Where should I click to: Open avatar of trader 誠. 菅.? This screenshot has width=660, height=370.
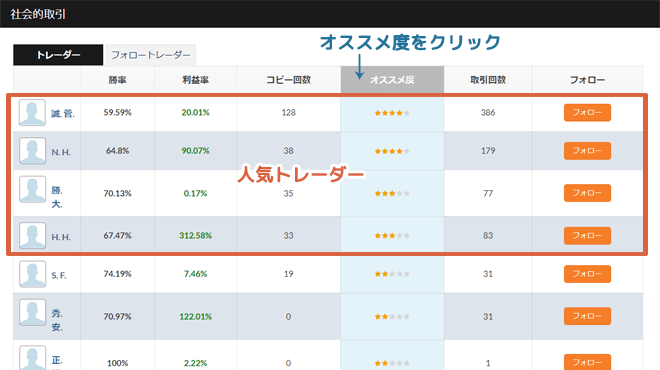tap(32, 112)
